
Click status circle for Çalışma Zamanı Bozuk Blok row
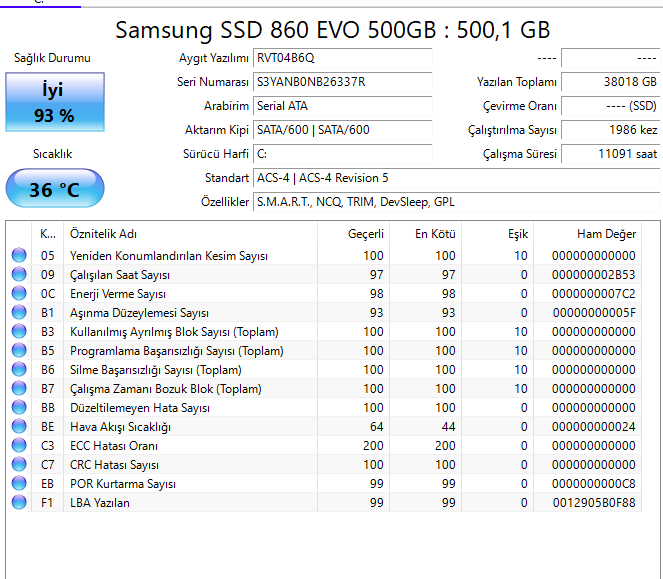pos(19,389)
